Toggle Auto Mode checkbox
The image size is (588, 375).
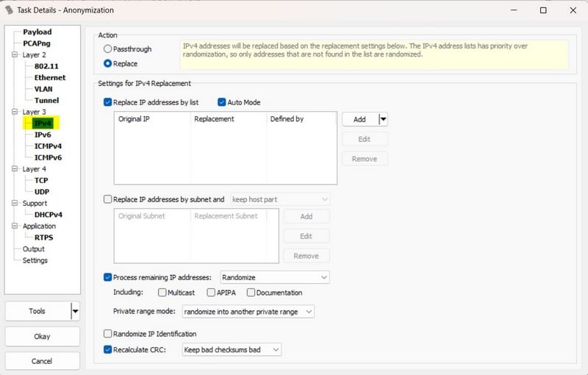[222, 102]
